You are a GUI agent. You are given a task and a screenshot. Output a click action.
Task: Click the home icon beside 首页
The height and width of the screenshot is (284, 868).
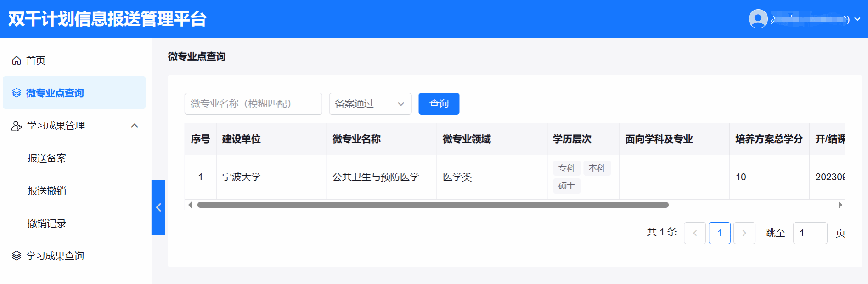pos(17,61)
